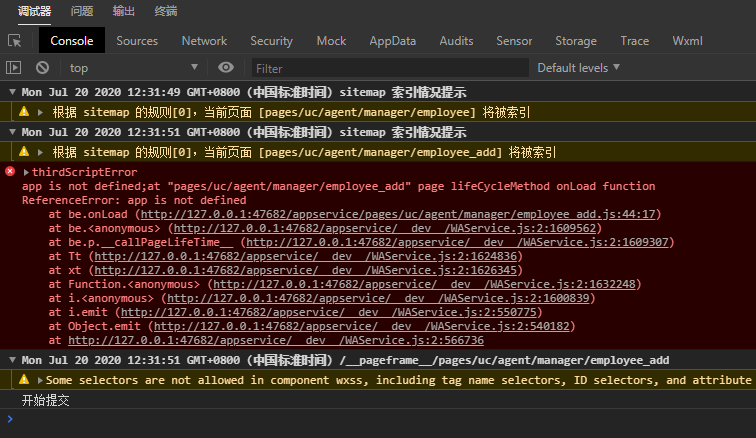Open WAService.js:2:550775 stack link
The width and height of the screenshot is (756, 438).
328,312
